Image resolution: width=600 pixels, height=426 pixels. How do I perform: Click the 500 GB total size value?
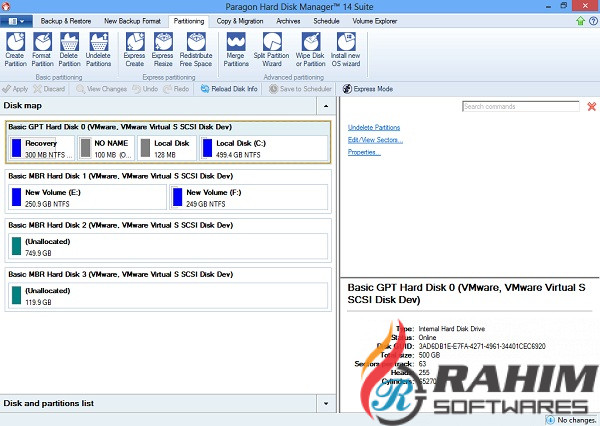point(429,355)
